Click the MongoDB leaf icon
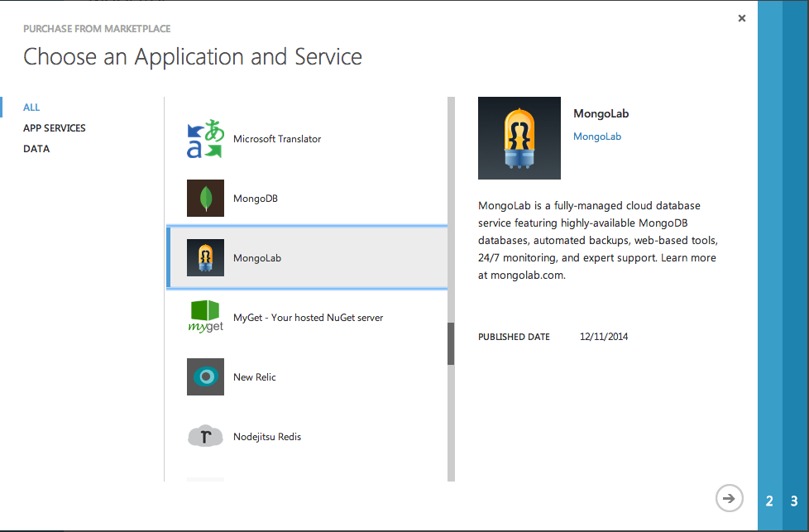This screenshot has height=532, width=809. point(205,198)
